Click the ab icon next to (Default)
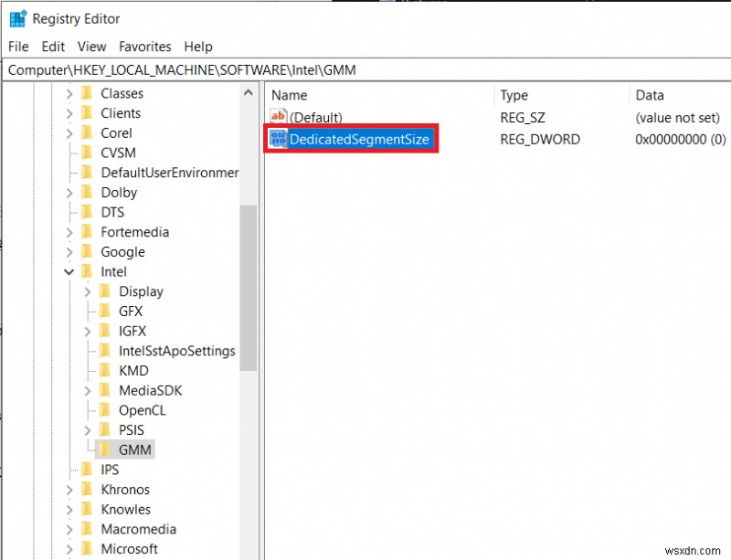 278,116
